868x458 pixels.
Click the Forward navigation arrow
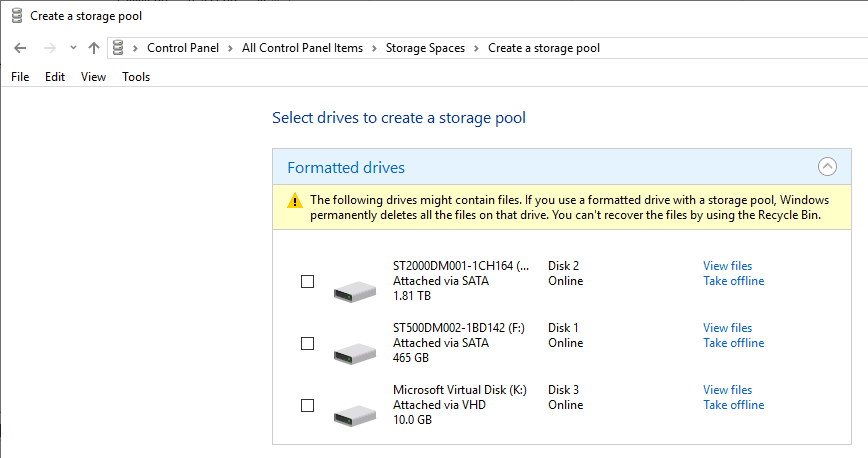(50, 48)
